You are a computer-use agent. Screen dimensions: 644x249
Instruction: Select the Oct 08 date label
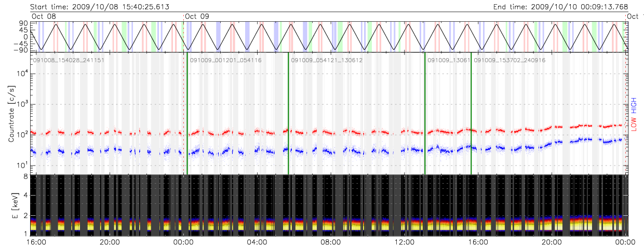pyautogui.click(x=44, y=17)
